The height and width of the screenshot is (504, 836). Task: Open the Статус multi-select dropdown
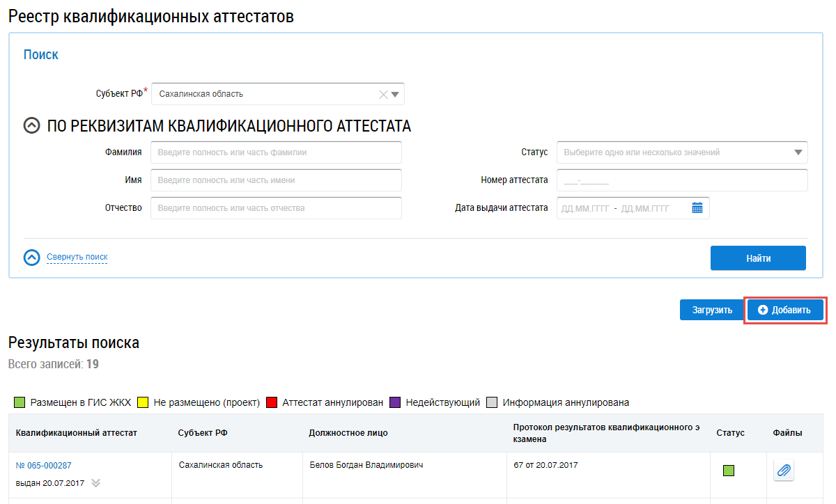click(681, 152)
